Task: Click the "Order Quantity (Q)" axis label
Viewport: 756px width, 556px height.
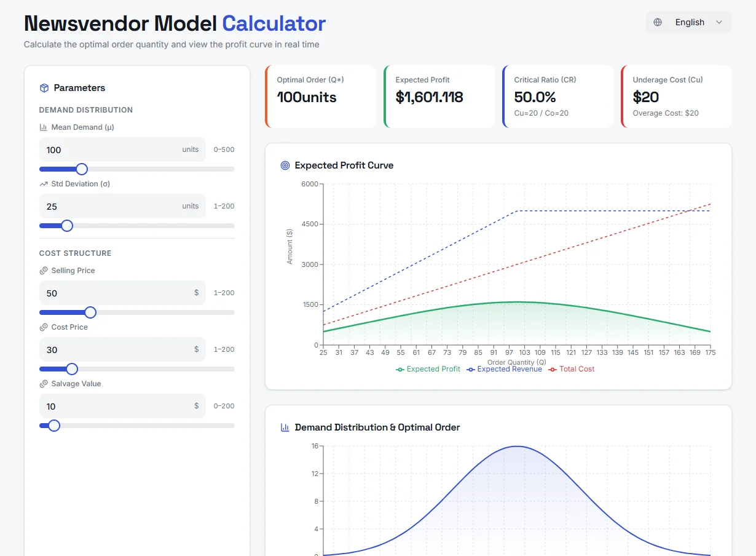Action: click(x=517, y=362)
